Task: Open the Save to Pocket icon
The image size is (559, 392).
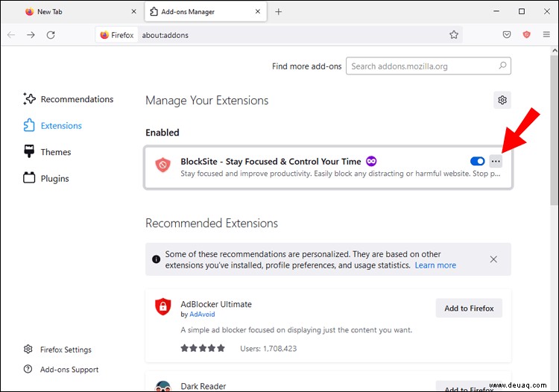Action: pyautogui.click(x=507, y=34)
